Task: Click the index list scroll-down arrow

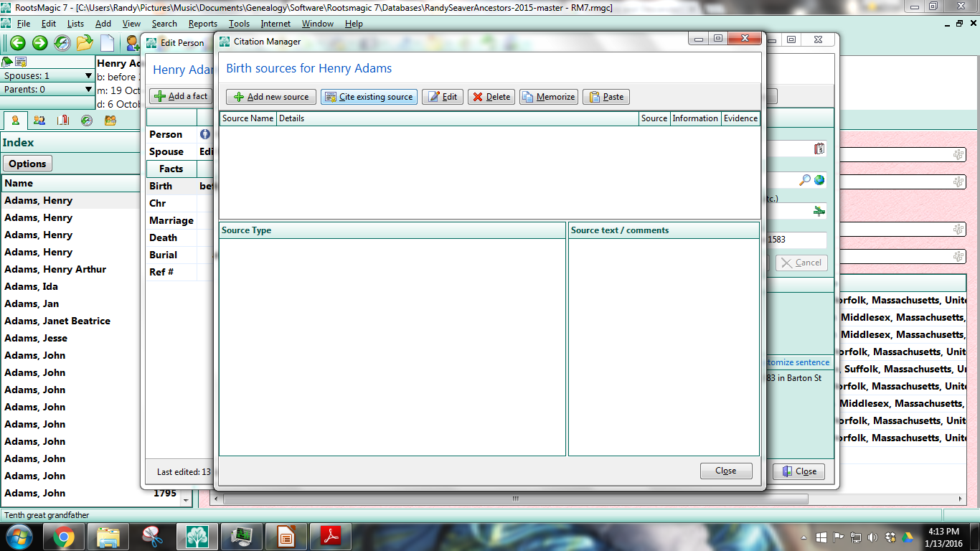Action: (187, 499)
